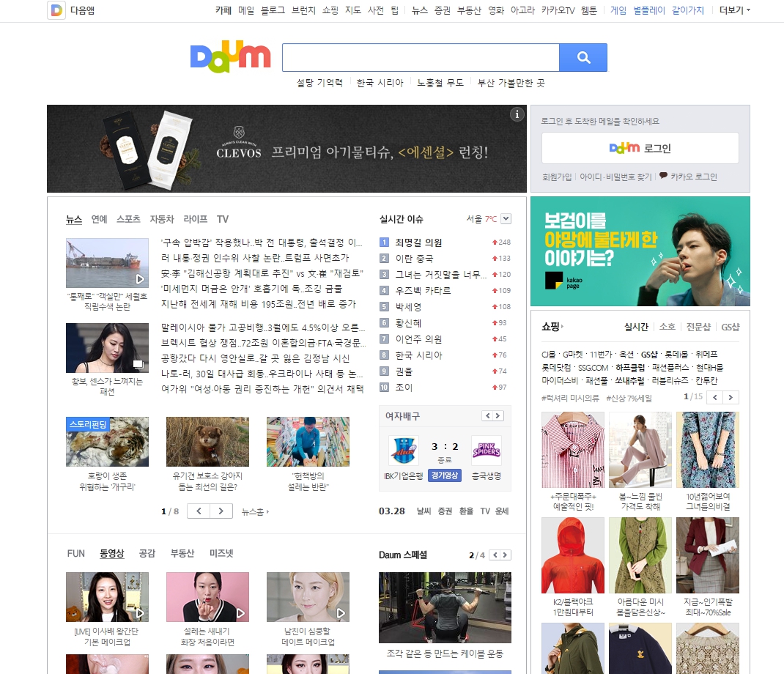
Task: Go to next news page arrow
Action: [221, 511]
